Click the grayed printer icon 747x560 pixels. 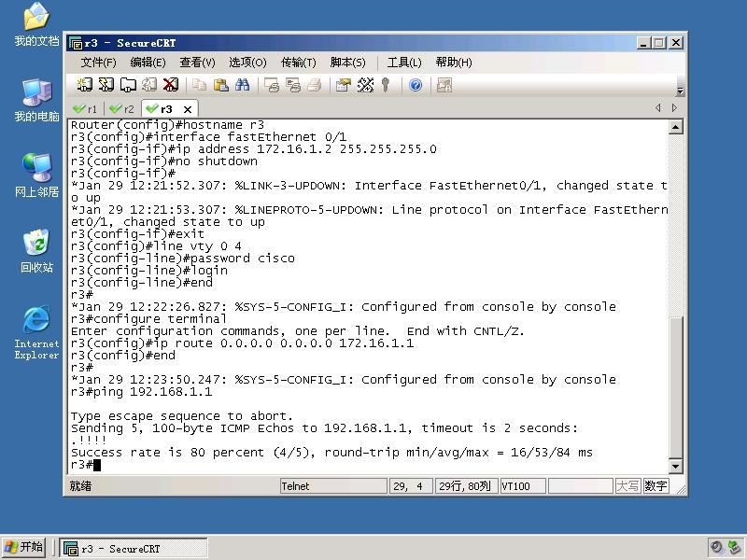(315, 85)
